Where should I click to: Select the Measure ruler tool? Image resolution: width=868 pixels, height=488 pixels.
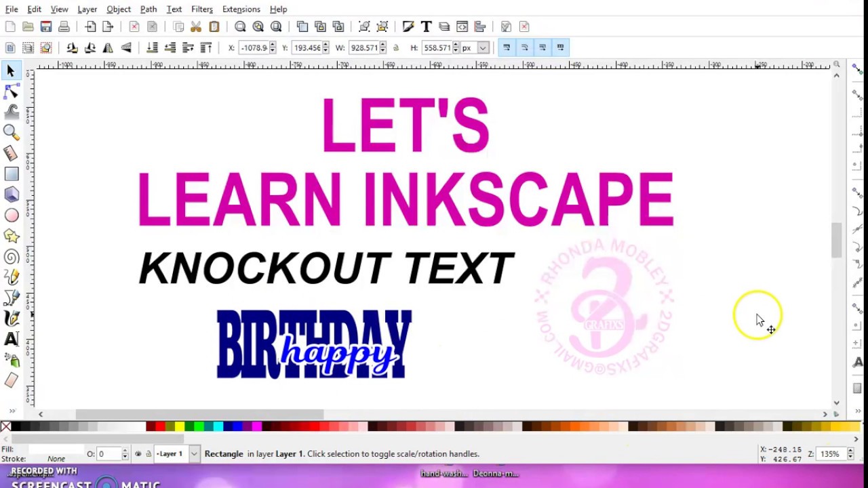pyautogui.click(x=11, y=153)
